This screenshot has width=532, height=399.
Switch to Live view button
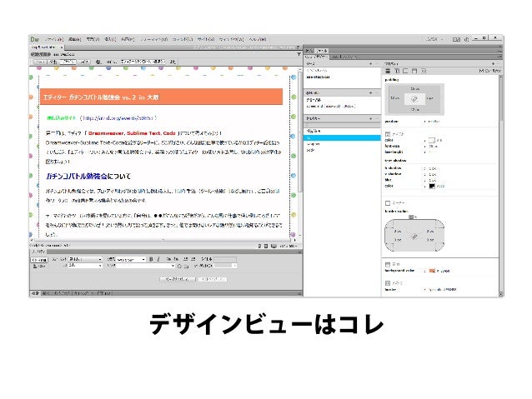point(84,62)
